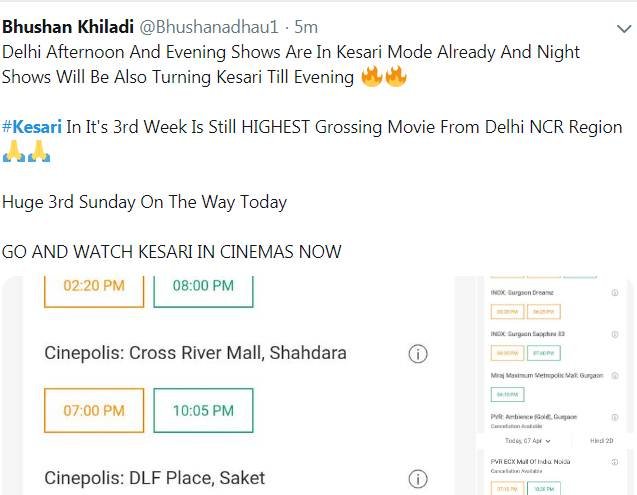The height and width of the screenshot is (495, 637).
Task: Click info icon for Miraj Maximum Metropolis Mall
Action: 614,373
